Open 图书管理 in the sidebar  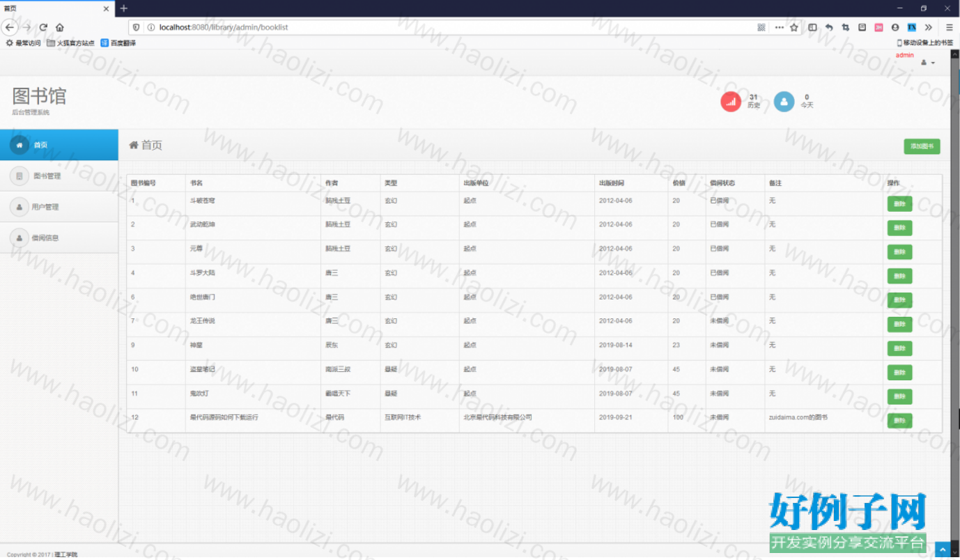click(59, 176)
